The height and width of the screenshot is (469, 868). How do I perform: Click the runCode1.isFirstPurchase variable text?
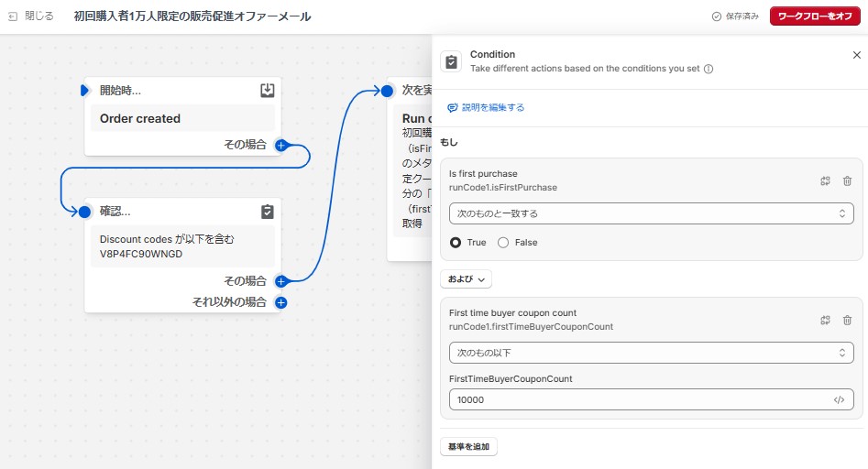coord(502,188)
